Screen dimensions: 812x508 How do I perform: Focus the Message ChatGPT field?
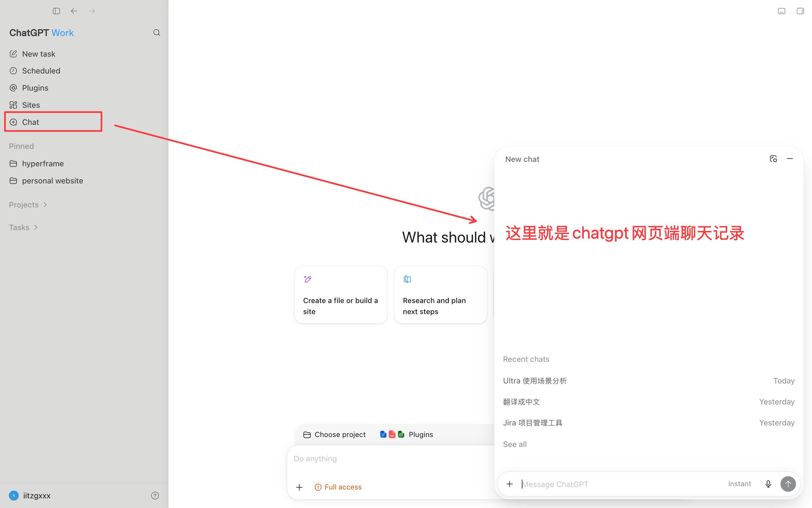point(620,484)
